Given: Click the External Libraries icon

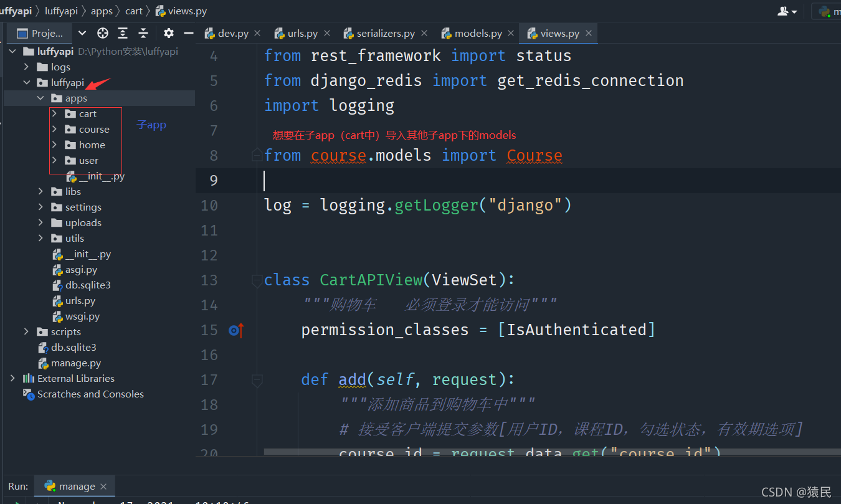Looking at the screenshot, I should 29,378.
